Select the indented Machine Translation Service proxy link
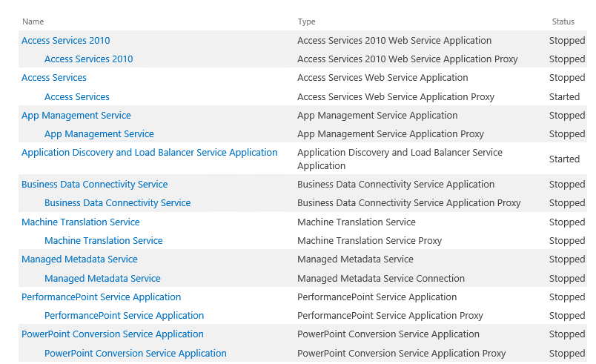 103,241
